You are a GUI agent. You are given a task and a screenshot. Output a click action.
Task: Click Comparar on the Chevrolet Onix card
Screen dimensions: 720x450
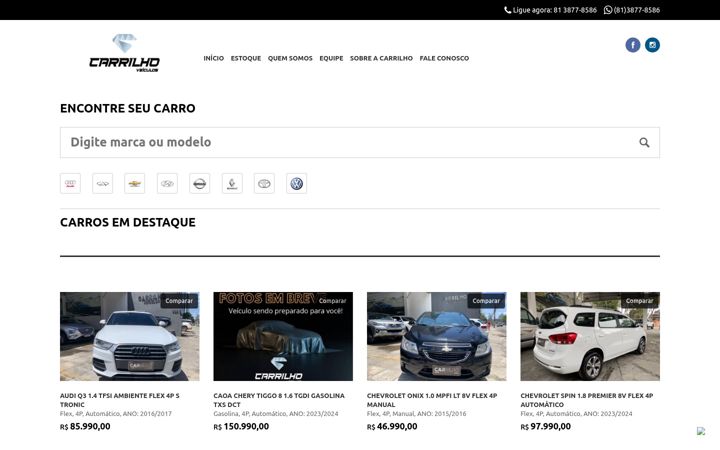(x=486, y=301)
